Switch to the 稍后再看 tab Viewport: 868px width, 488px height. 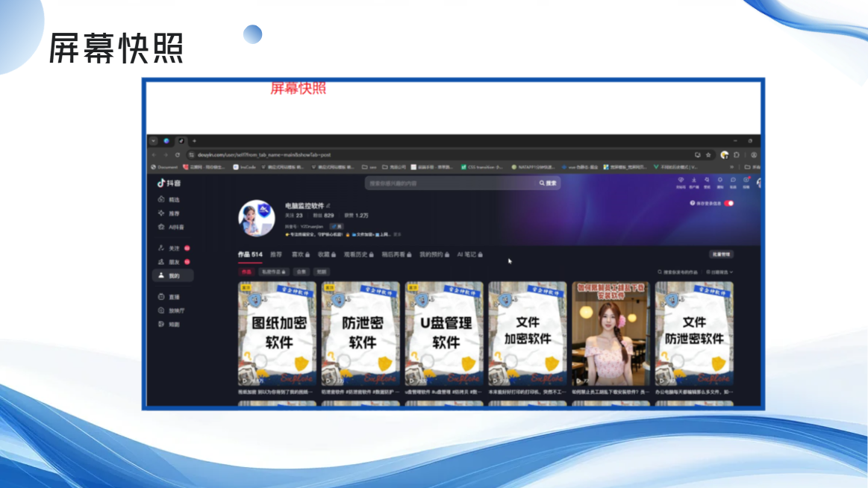click(x=396, y=254)
